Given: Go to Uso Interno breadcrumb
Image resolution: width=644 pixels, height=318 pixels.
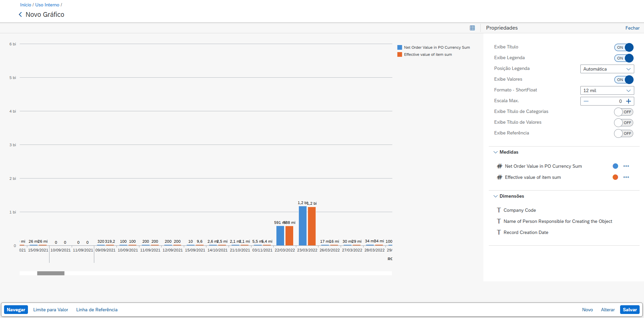Looking at the screenshot, I should coord(47,5).
